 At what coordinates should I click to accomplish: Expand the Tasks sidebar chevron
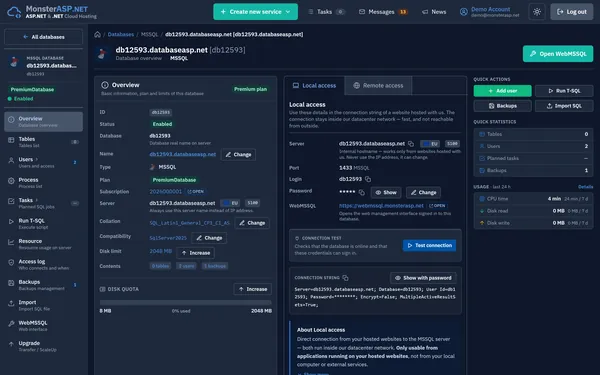(x=37, y=200)
